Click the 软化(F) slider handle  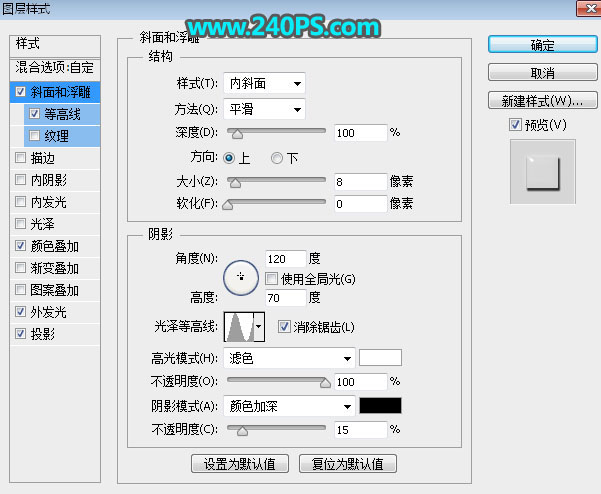tap(228, 205)
